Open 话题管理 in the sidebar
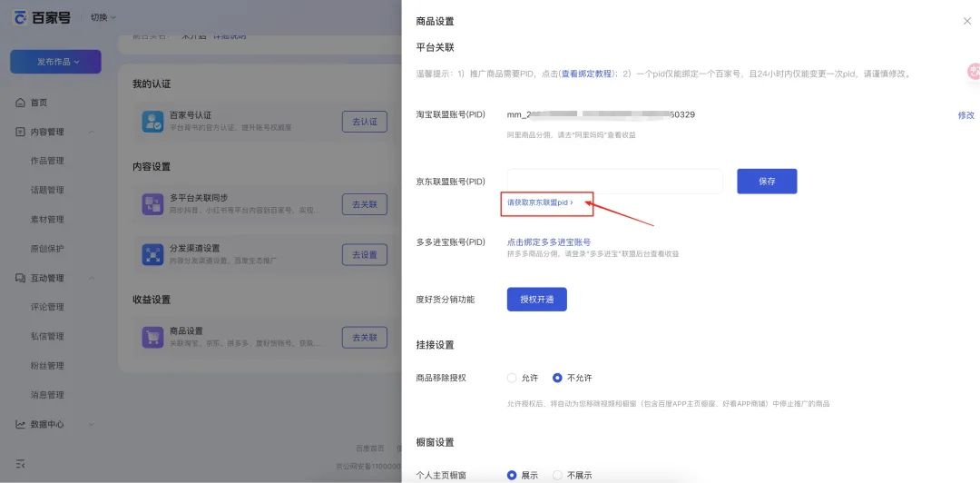 pyautogui.click(x=47, y=190)
